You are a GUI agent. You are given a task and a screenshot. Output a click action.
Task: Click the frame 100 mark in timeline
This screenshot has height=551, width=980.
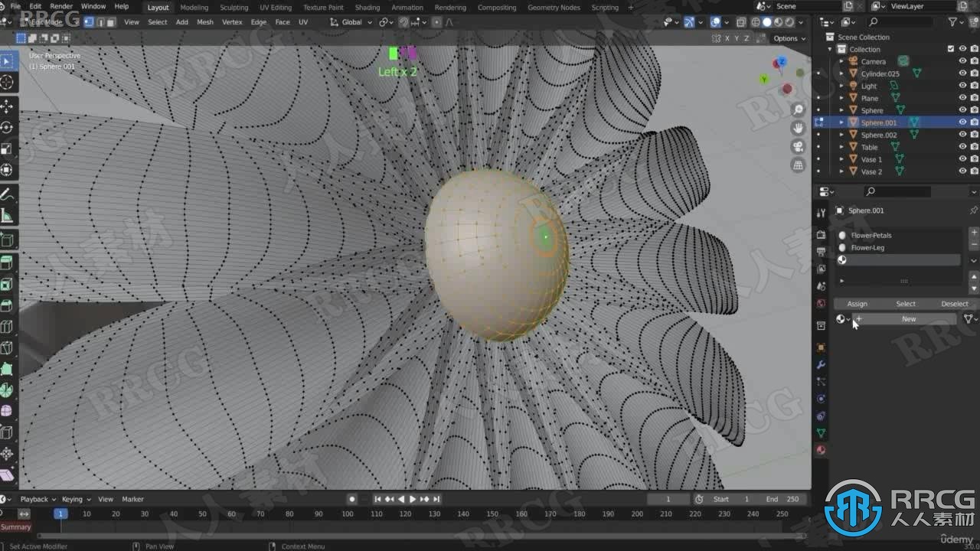click(348, 514)
